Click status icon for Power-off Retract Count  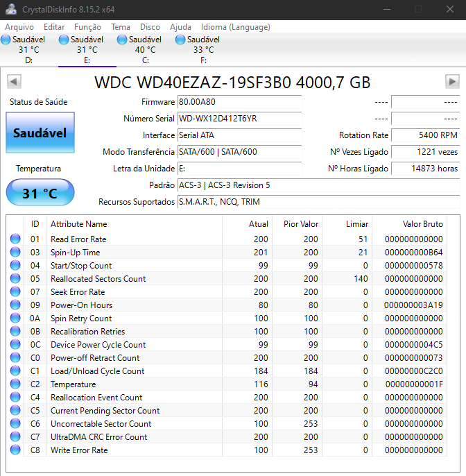(15, 357)
